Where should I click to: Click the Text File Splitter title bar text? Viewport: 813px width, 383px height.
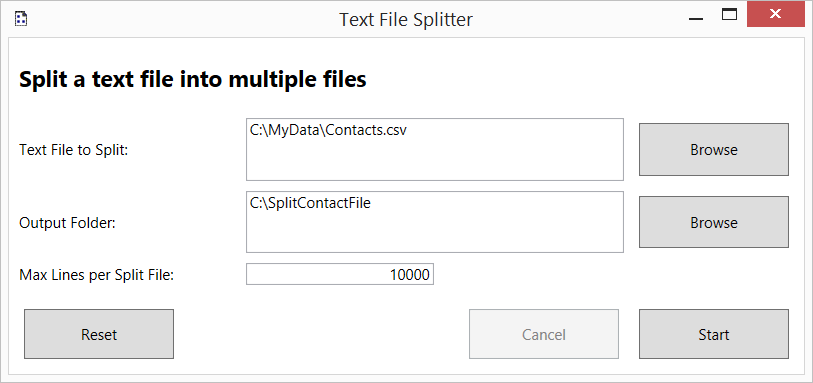pos(406,20)
